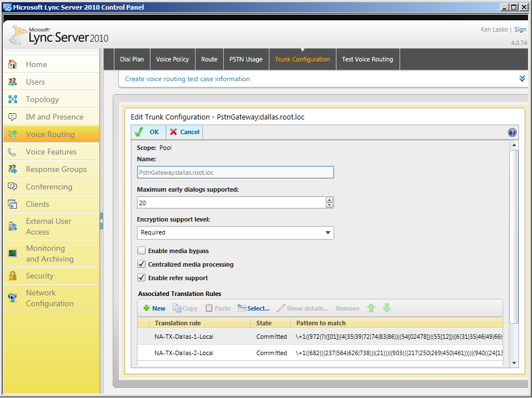532x398 pixels.
Task: Click the Name text field
Action: coord(236,173)
